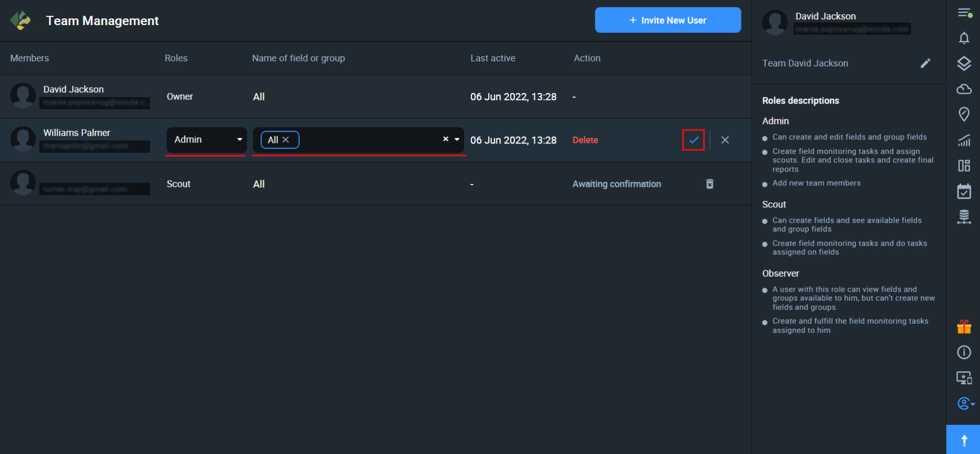Edit team name with pencil icon

(x=925, y=63)
